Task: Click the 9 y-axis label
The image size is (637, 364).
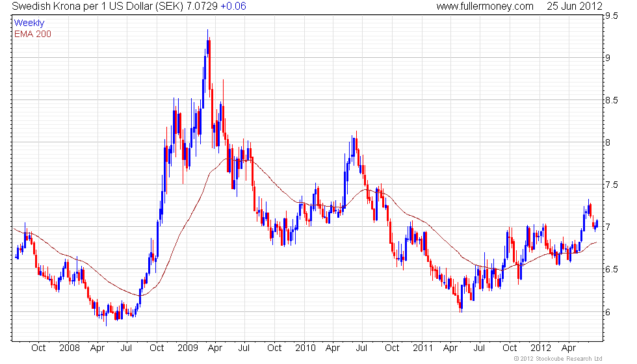Action: [608, 58]
